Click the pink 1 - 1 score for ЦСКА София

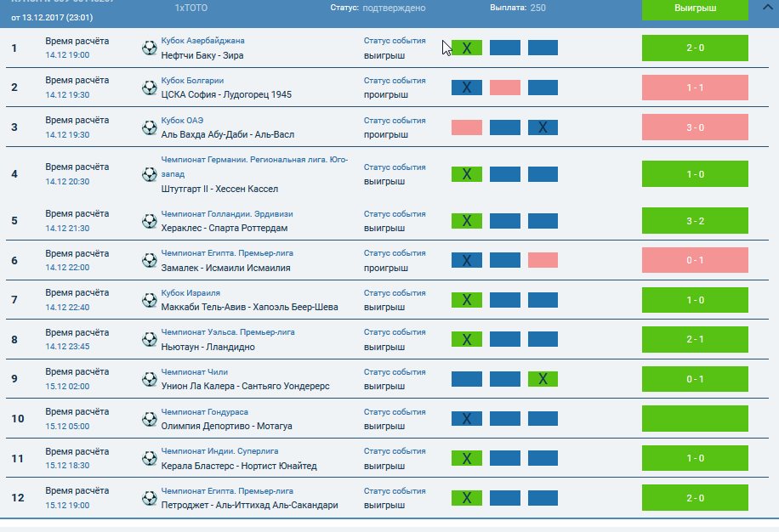pyautogui.click(x=695, y=88)
